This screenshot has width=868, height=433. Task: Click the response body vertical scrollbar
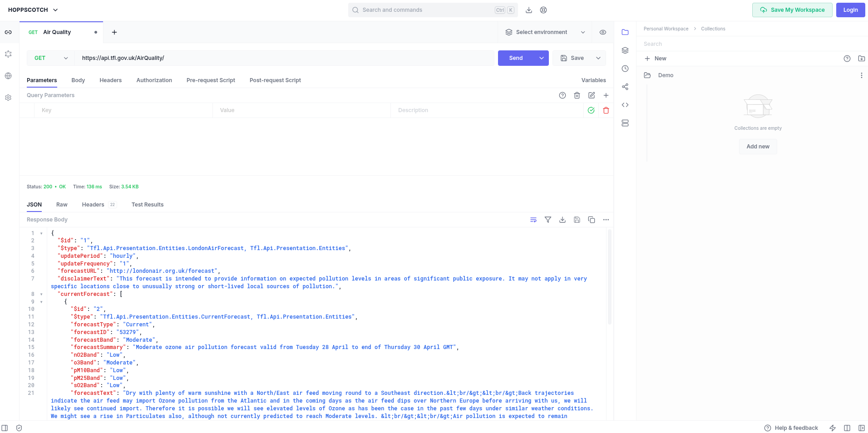(x=610, y=277)
